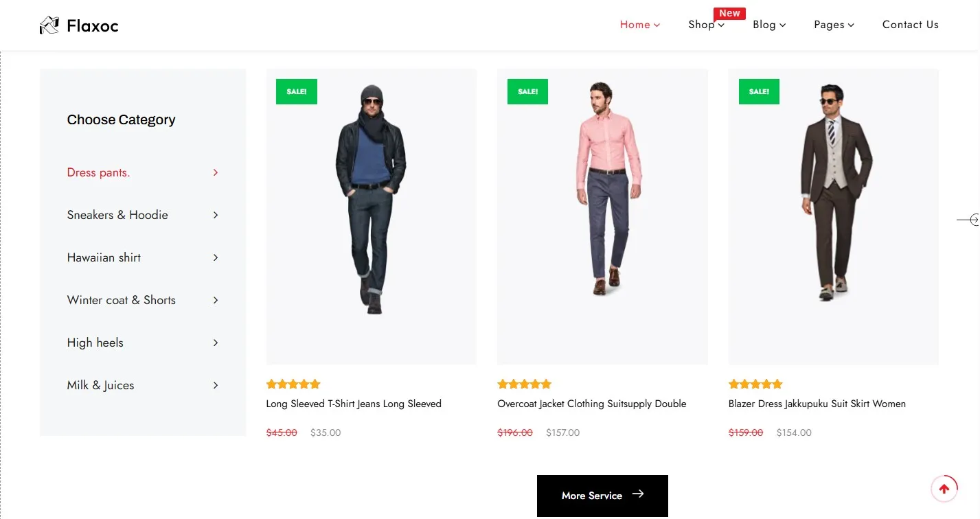Click the Flaxoc logo icon
The image size is (980, 519).
click(49, 26)
